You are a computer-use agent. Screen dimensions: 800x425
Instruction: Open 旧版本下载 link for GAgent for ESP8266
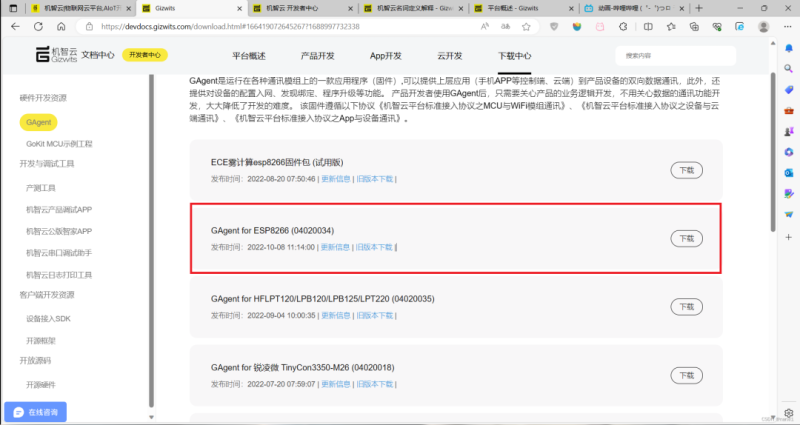[375, 246]
